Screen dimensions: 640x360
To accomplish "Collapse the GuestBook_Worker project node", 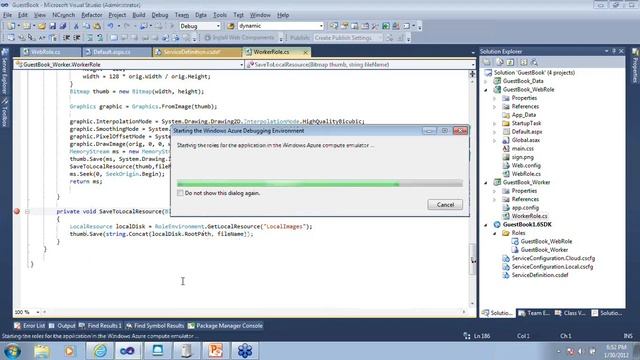I will (x=486, y=182).
